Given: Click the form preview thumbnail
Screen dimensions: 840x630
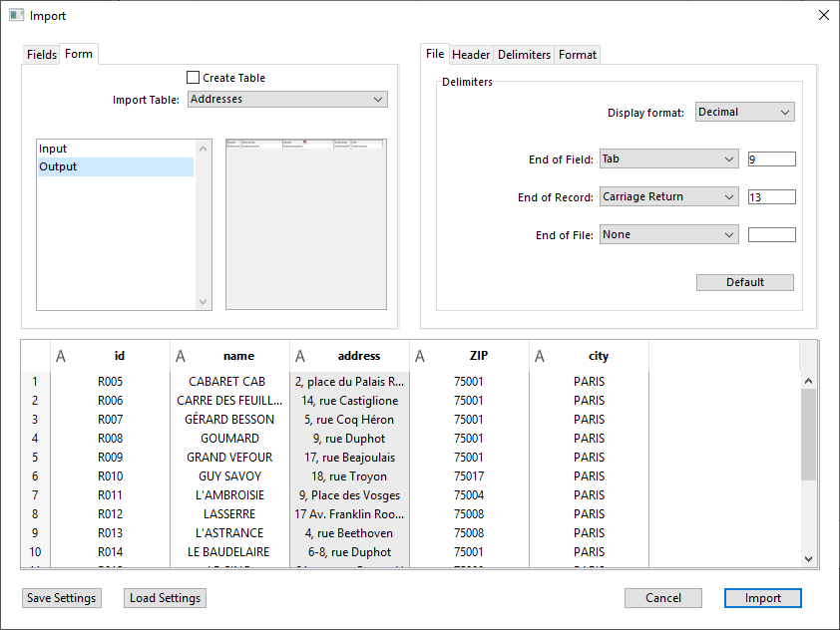Looking at the screenshot, I should [x=305, y=224].
